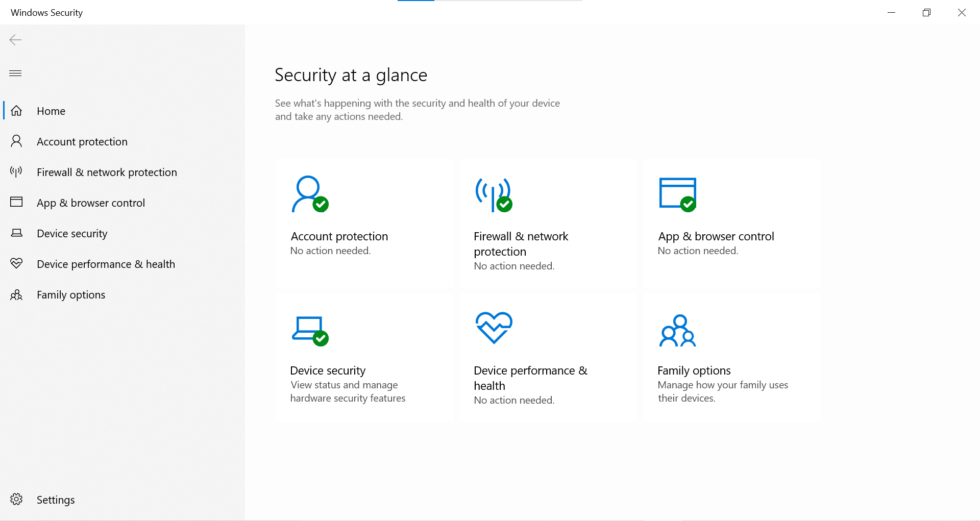
Task: Open Device performance & health in sidebar
Action: click(x=122, y=264)
